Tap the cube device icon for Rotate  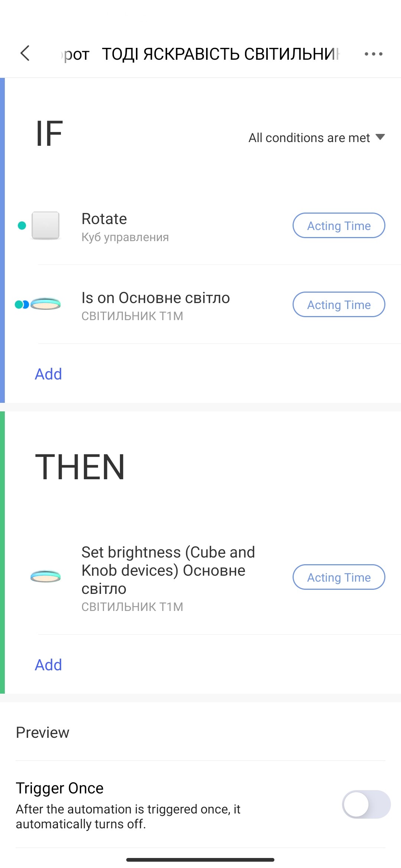point(46,226)
